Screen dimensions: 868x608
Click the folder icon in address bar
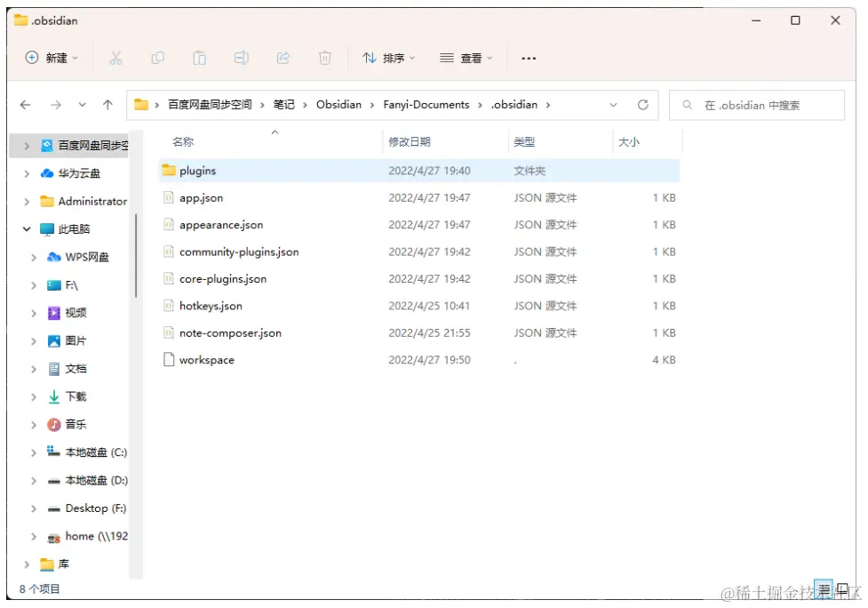(x=141, y=105)
